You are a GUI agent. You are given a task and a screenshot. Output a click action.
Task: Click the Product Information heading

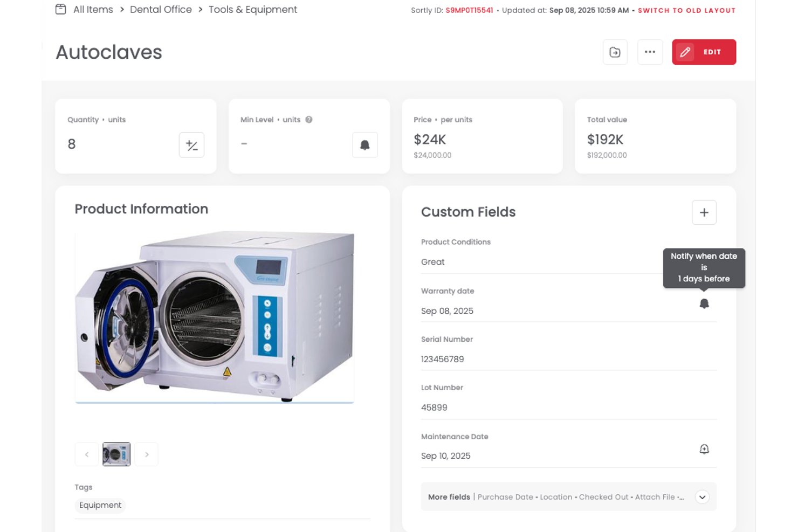[141, 209]
